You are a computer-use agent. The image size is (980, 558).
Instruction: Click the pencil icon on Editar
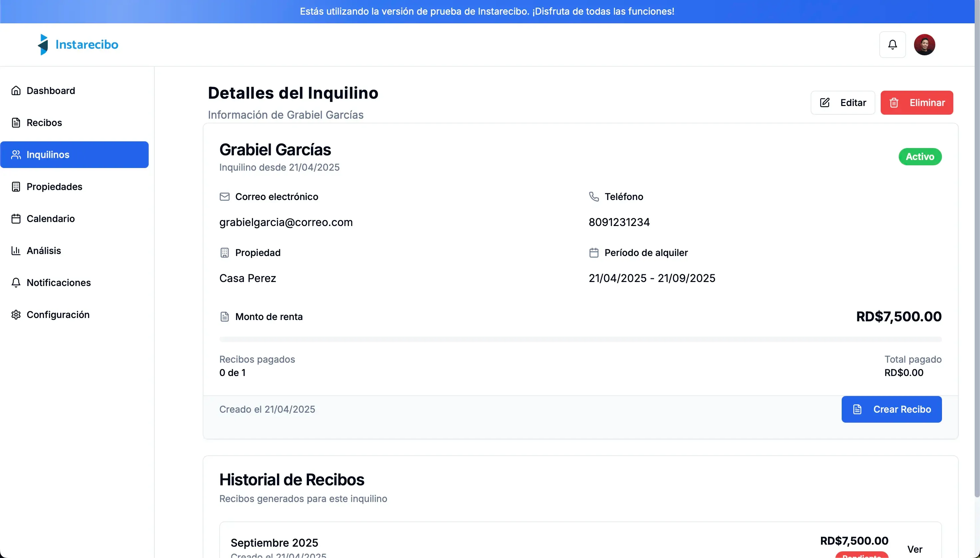(824, 102)
